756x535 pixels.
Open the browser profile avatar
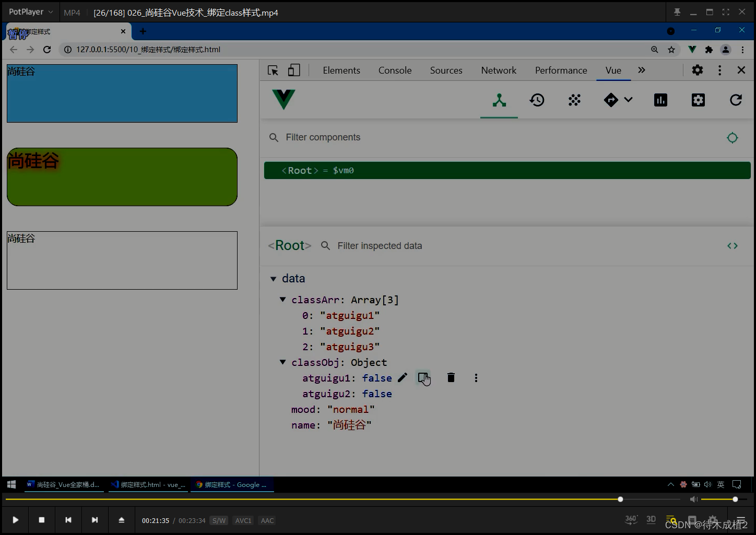(726, 50)
